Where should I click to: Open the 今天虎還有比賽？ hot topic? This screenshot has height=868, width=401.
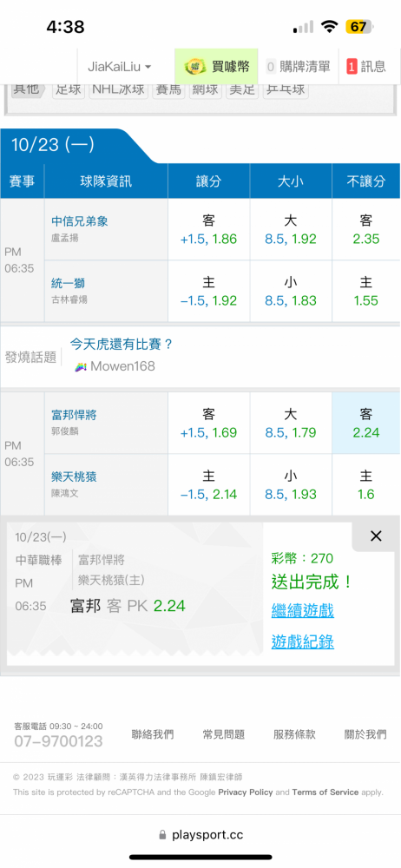(122, 345)
